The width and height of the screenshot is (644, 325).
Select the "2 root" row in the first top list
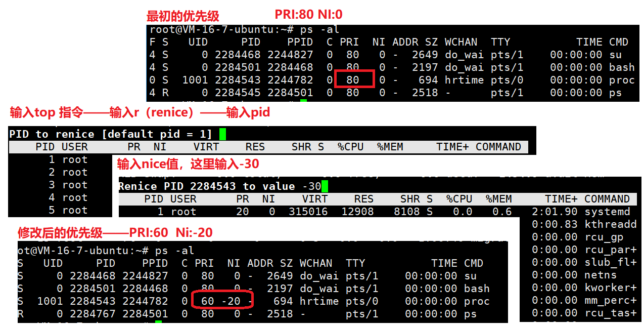pos(68,172)
